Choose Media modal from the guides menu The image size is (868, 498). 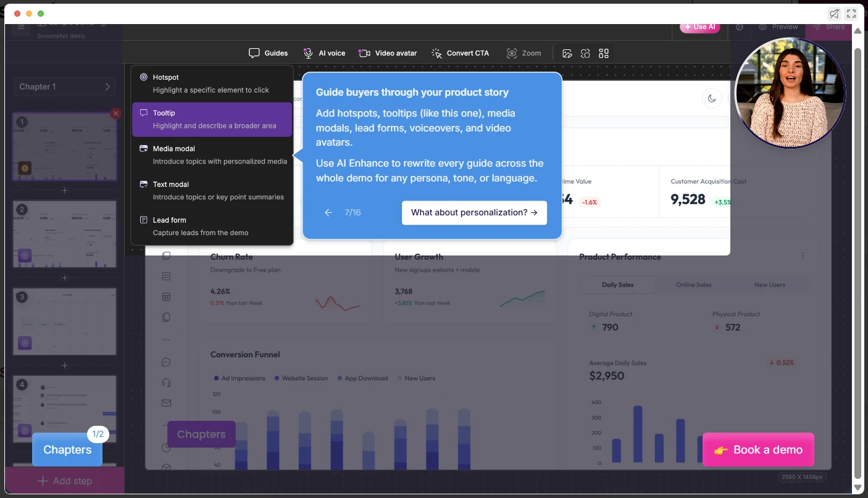(x=212, y=155)
